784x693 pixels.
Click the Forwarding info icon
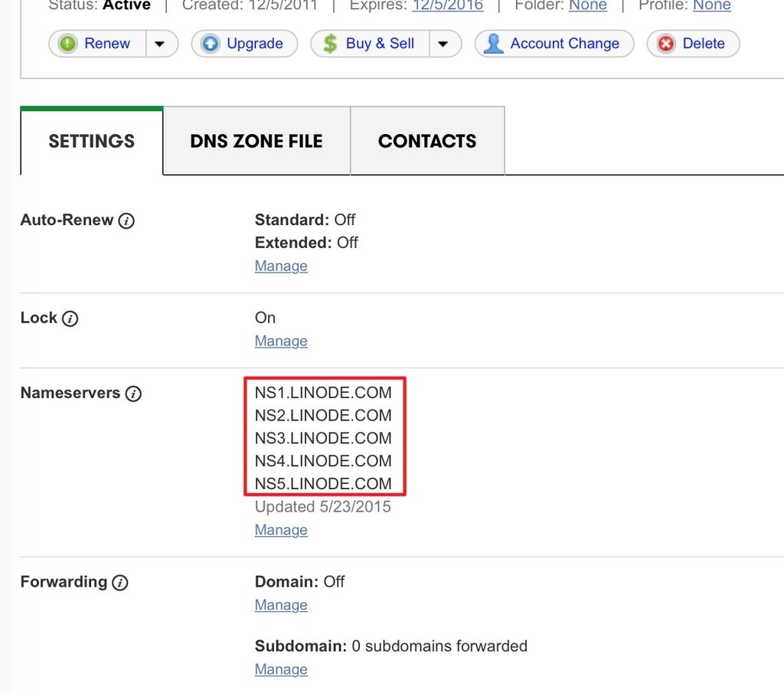[x=119, y=583]
